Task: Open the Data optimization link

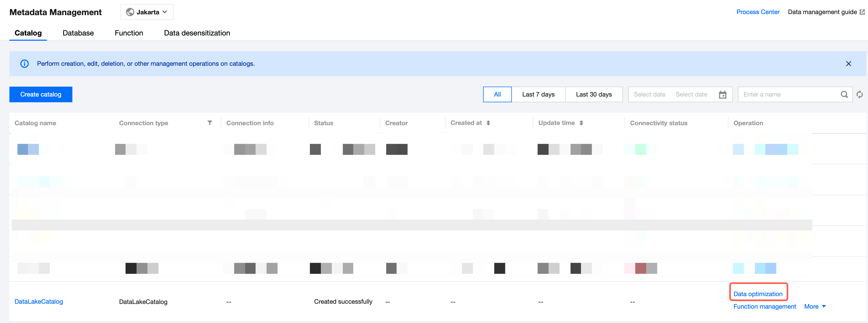Action: pos(758,294)
